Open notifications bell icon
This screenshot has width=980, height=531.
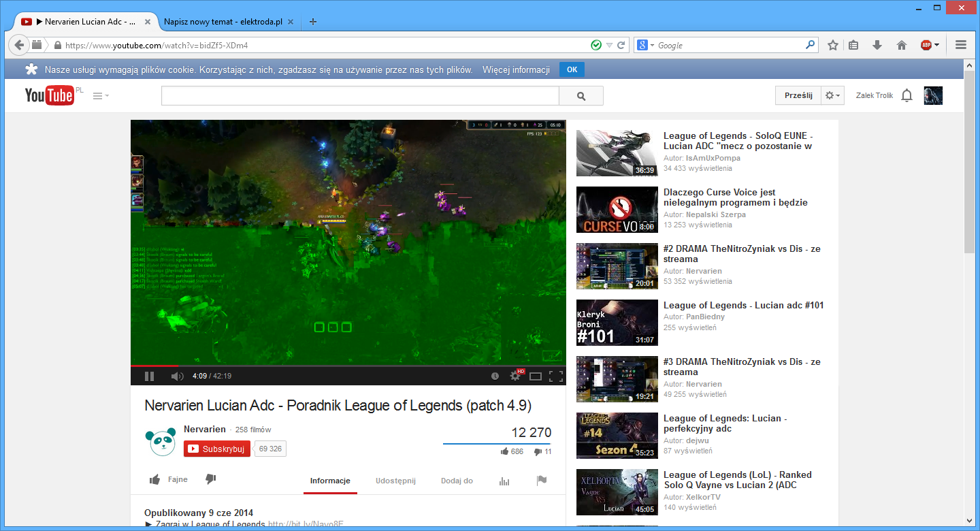906,95
